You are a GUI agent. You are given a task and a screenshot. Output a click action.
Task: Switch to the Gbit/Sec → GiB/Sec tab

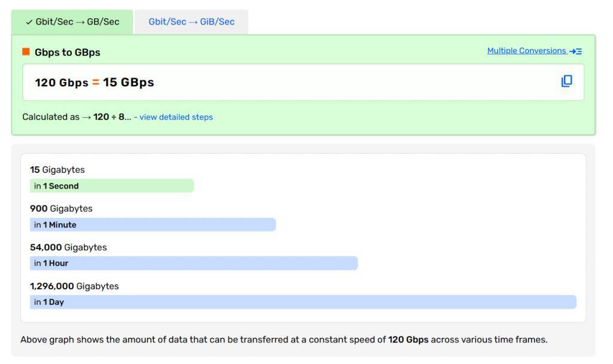(x=191, y=22)
